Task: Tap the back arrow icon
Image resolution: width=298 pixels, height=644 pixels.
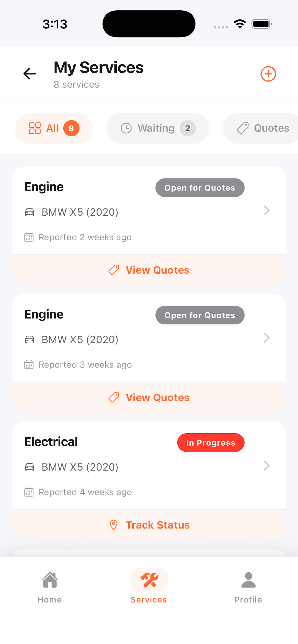Action: pos(30,74)
